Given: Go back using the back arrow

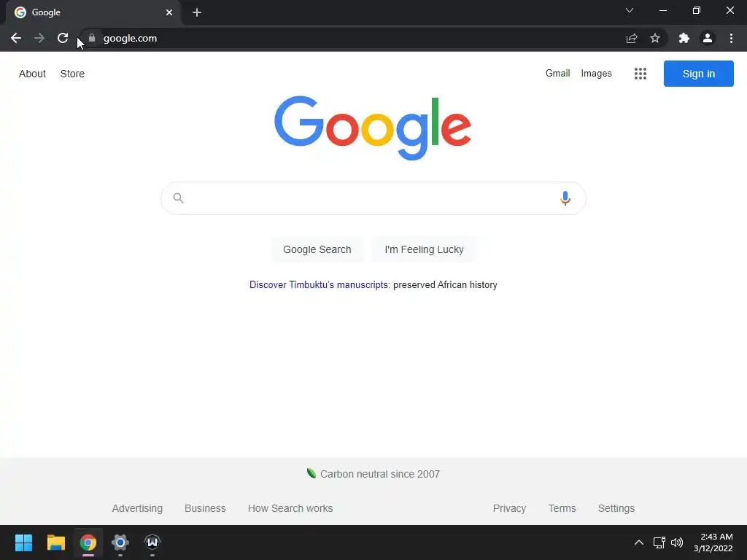Looking at the screenshot, I should click(16, 38).
